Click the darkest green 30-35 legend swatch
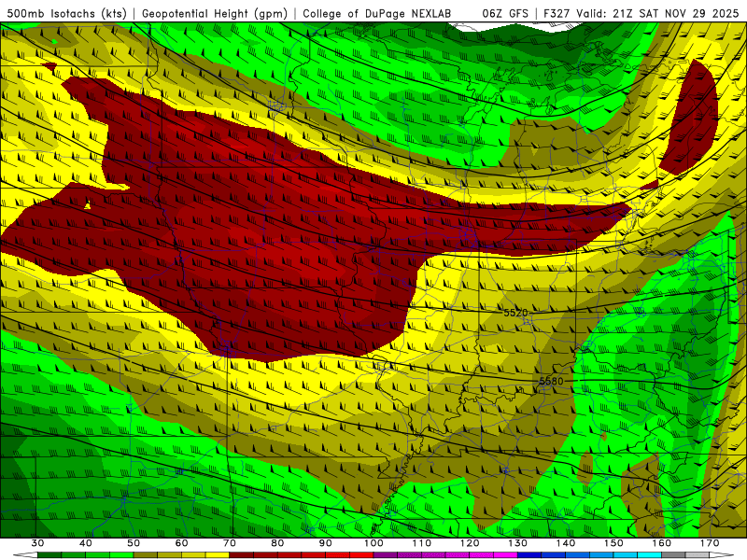 pyautogui.click(x=49, y=555)
